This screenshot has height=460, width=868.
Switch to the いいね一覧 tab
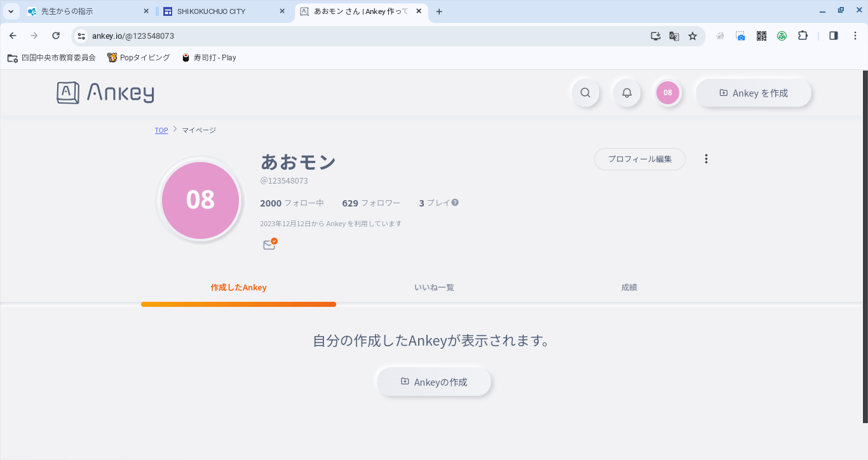pyautogui.click(x=434, y=287)
